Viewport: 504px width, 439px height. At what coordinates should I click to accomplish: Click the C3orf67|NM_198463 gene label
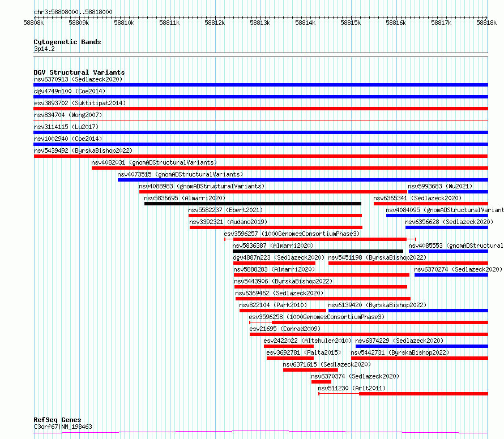(x=63, y=427)
